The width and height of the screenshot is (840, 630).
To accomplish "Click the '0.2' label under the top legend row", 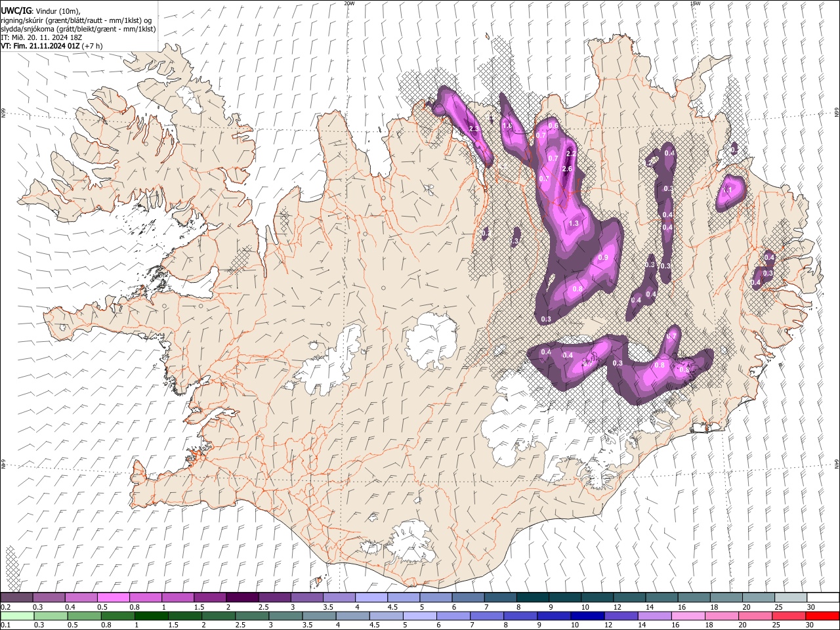I will tap(6, 607).
